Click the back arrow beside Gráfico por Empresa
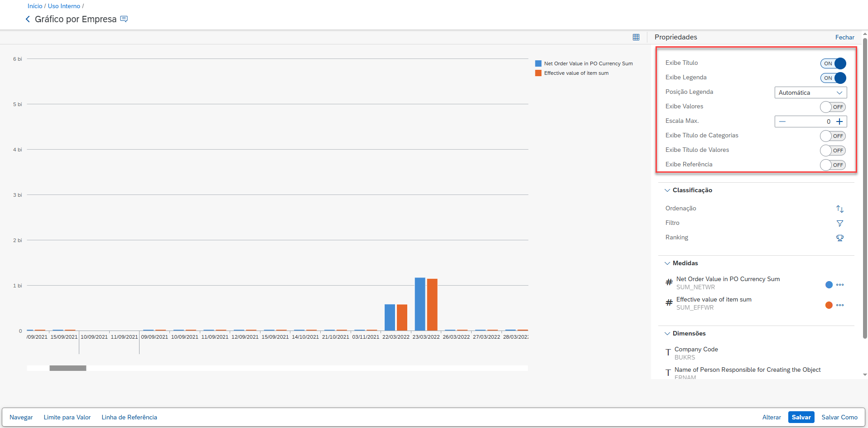 pos(28,19)
